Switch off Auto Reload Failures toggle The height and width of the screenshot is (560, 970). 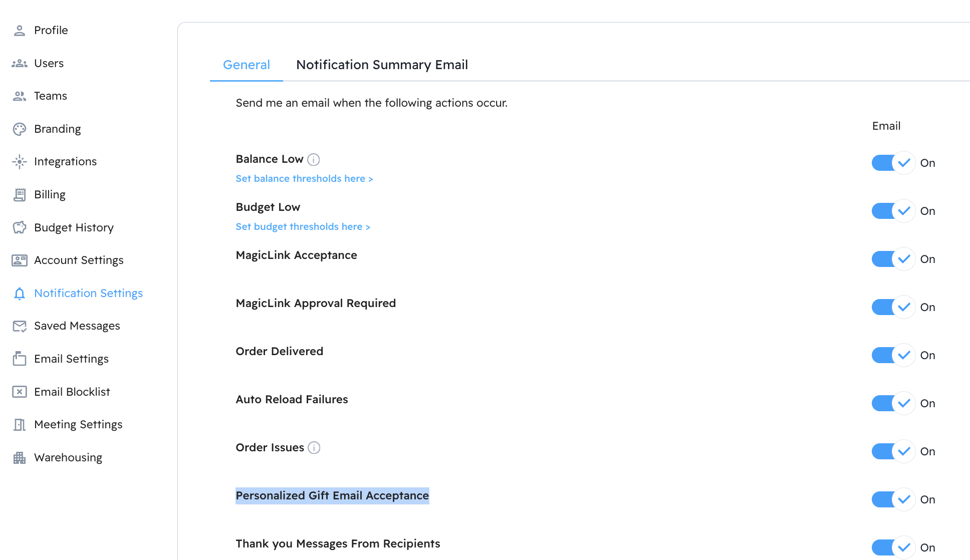893,403
